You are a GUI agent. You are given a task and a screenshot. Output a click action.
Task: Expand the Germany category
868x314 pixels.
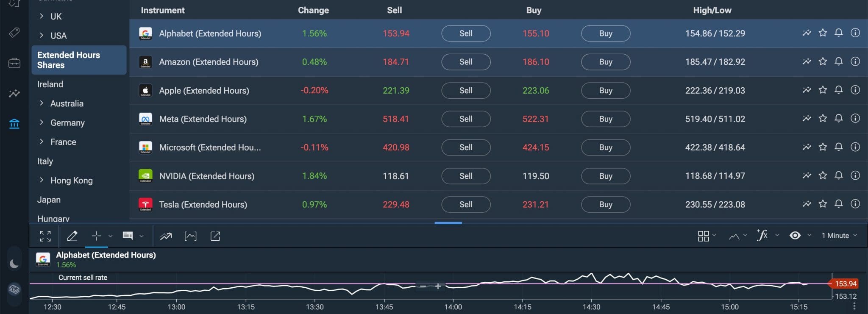41,122
